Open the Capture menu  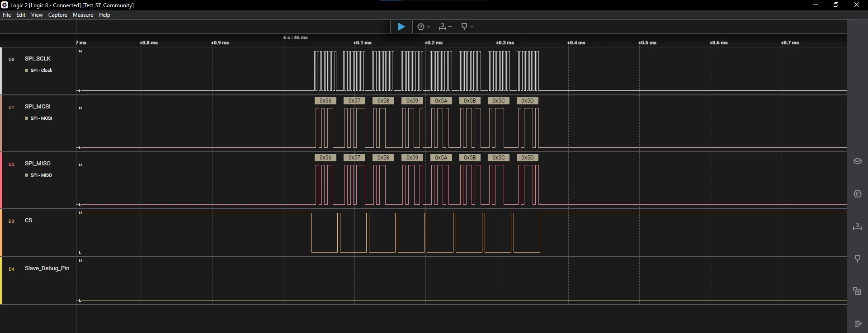(58, 15)
